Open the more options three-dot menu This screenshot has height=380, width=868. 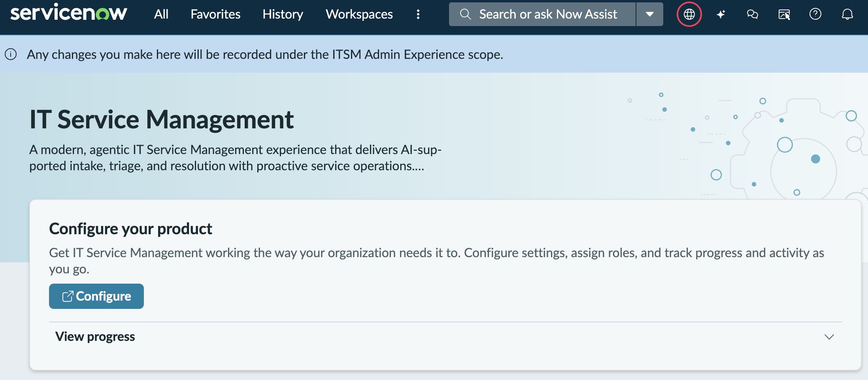tap(418, 14)
